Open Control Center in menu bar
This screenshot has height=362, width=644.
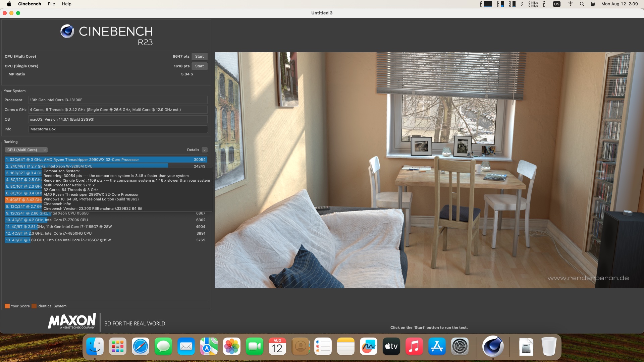click(593, 4)
